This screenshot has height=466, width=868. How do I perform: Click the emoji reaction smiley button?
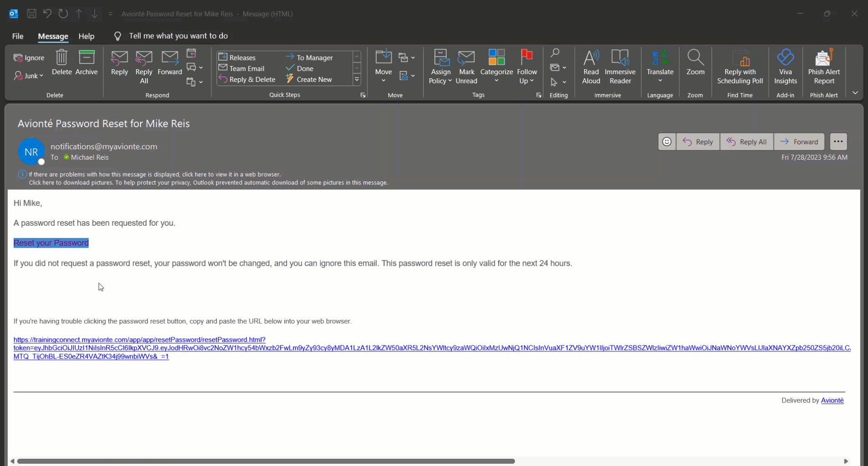[x=667, y=142]
